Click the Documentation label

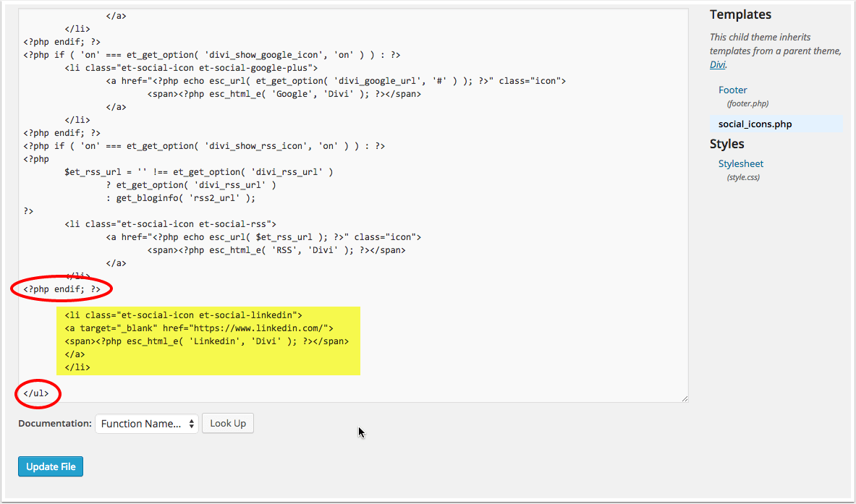click(x=54, y=423)
